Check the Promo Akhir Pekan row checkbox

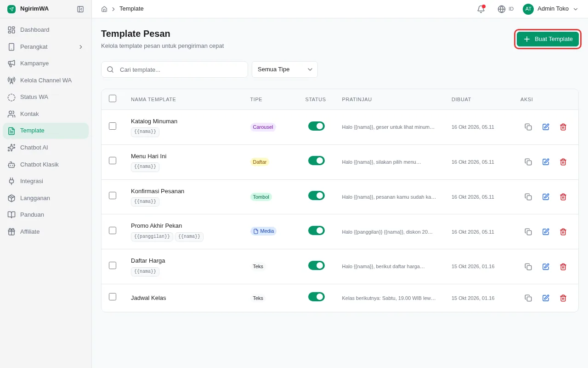point(113,230)
